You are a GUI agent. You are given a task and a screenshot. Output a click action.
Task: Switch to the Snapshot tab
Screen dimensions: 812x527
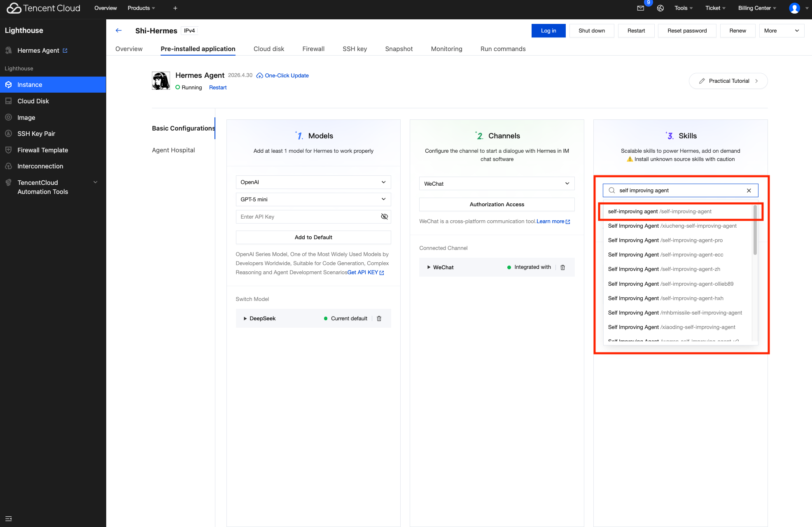coord(399,49)
